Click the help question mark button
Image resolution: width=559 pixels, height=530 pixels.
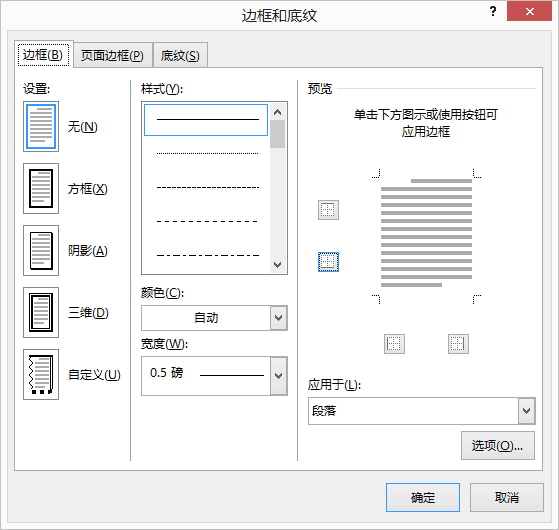(493, 11)
